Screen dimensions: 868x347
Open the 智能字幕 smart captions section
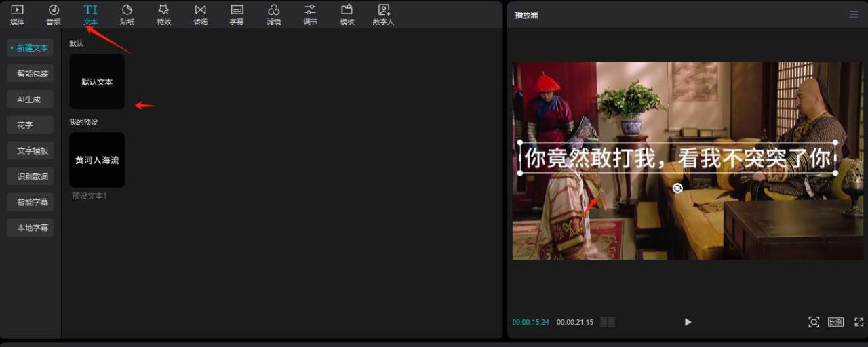(30, 202)
